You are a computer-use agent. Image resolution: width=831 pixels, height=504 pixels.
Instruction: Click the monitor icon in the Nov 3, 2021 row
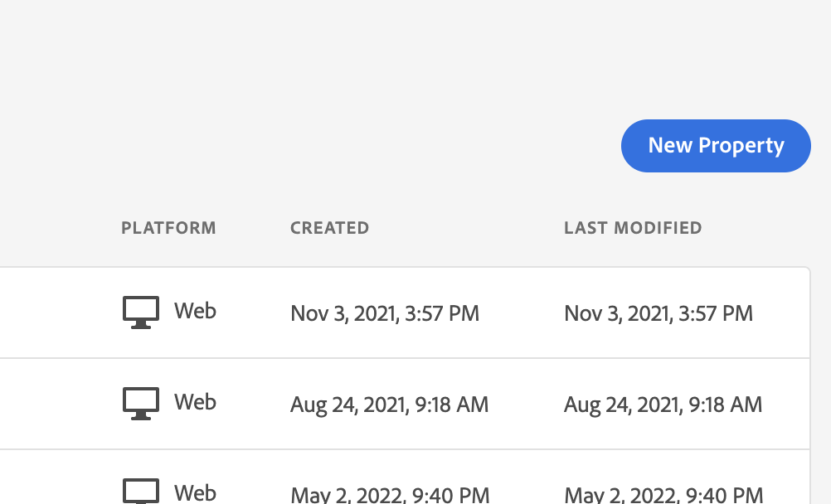[x=140, y=313]
